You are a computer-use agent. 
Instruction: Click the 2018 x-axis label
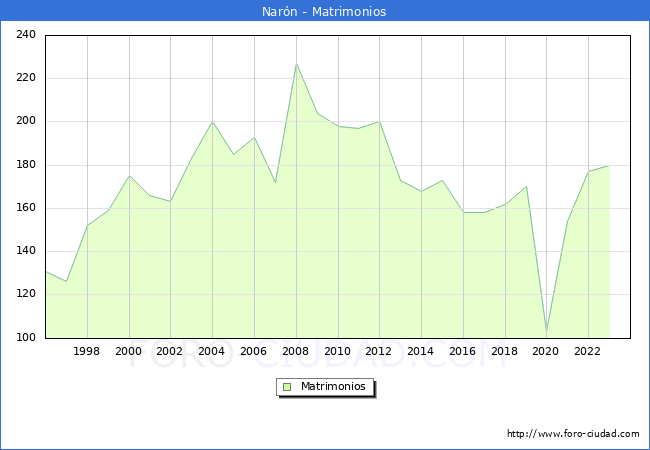[x=504, y=351]
